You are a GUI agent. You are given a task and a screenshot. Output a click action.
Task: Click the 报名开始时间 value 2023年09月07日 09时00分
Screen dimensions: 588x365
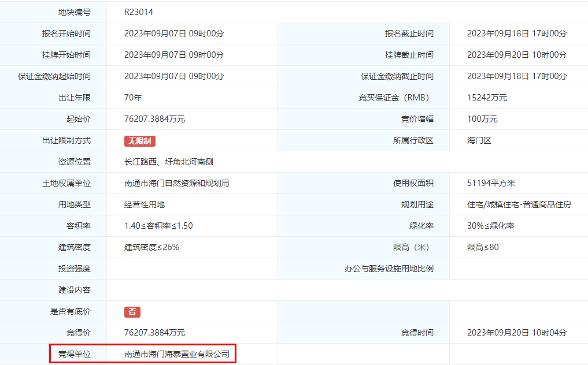click(174, 33)
